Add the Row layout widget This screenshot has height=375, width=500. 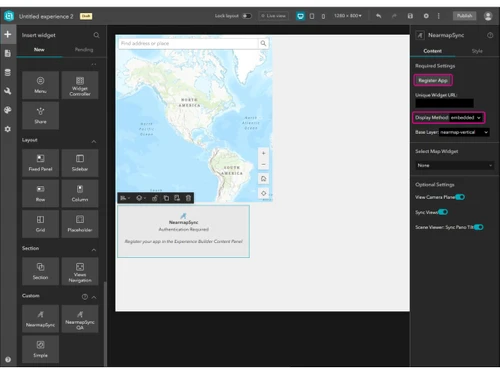pyautogui.click(x=40, y=193)
